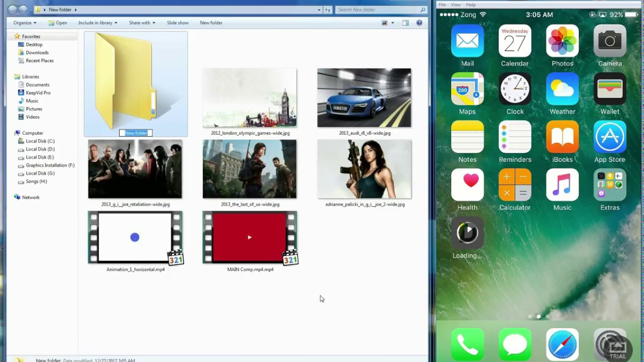Image resolution: width=644 pixels, height=362 pixels.
Task: Select Local Disk (C:) in sidebar
Action: [x=40, y=141]
